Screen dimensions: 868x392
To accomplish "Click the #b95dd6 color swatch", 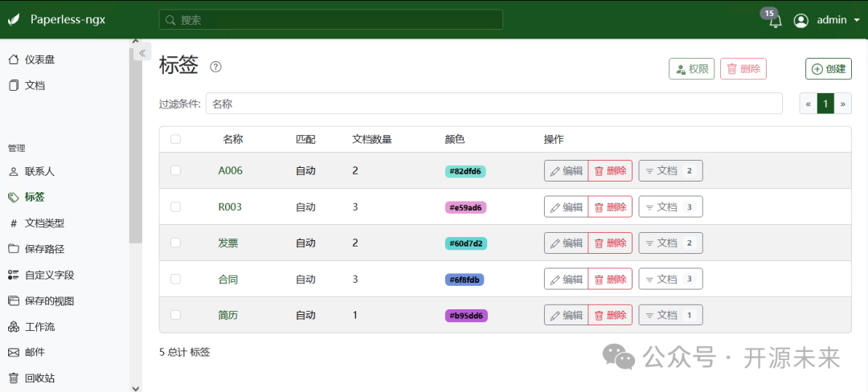I will coord(466,316).
